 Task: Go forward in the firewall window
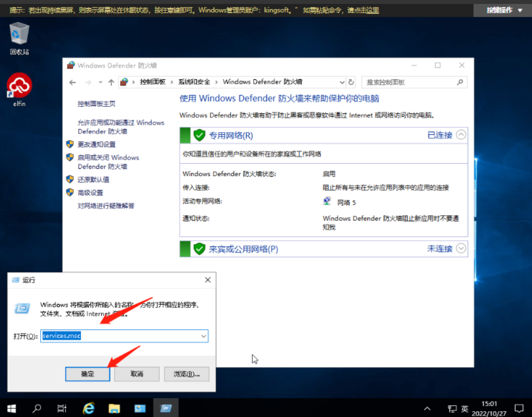tap(88, 82)
